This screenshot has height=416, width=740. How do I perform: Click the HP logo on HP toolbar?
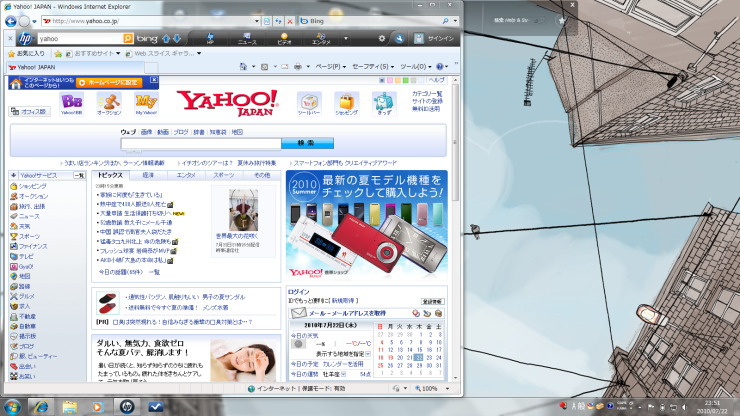tap(25, 38)
